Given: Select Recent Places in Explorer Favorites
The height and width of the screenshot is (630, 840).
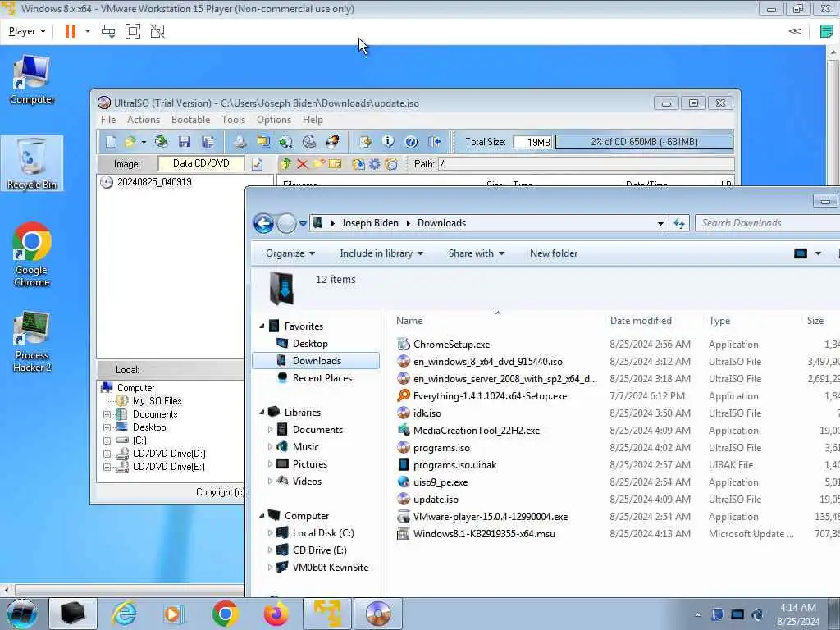Looking at the screenshot, I should (x=322, y=378).
